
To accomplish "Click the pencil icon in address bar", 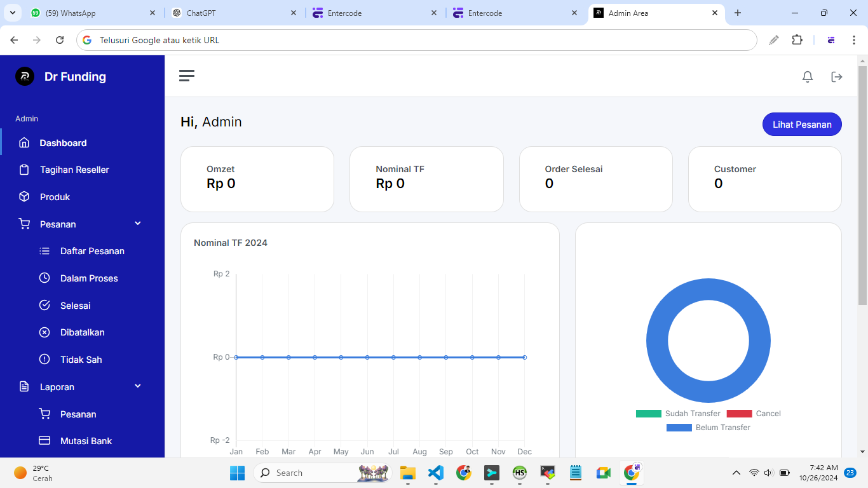I will coord(773,40).
